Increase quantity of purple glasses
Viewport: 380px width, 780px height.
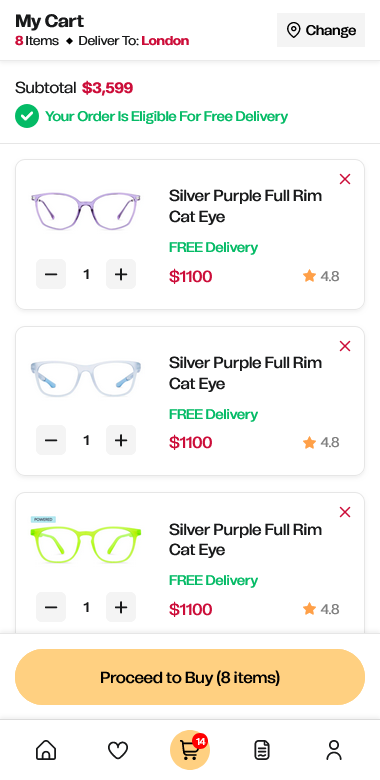121,274
